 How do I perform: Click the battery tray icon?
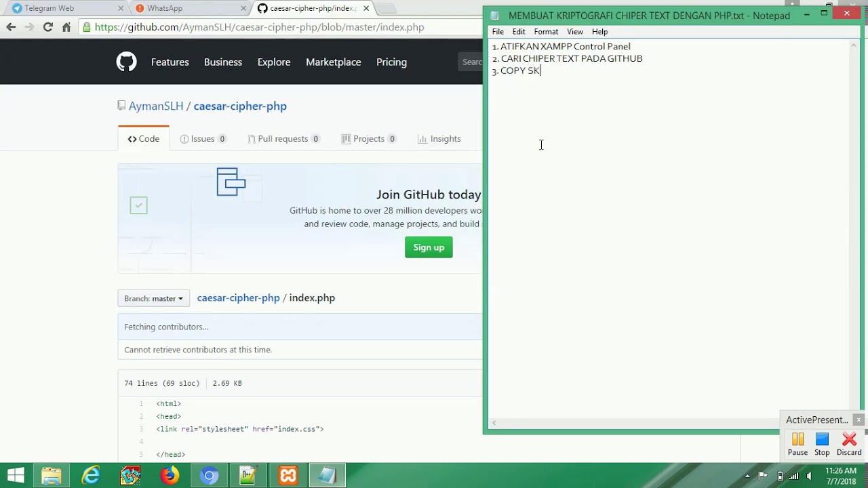tap(780, 476)
